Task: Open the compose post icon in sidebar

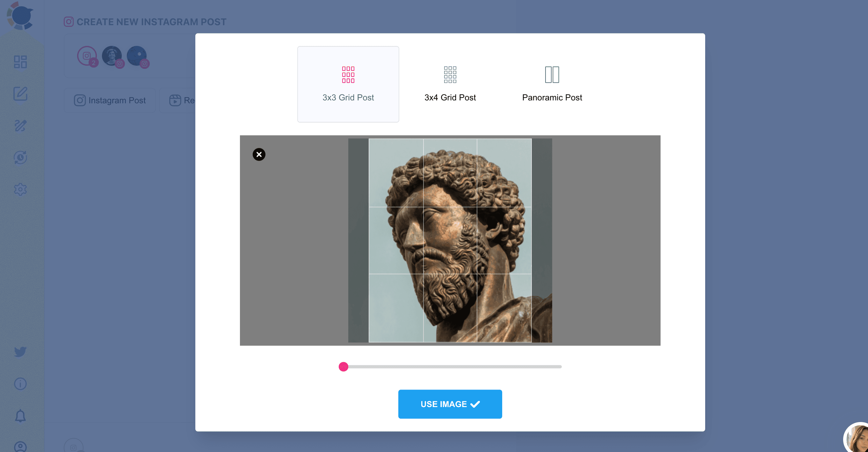Action: click(x=20, y=94)
